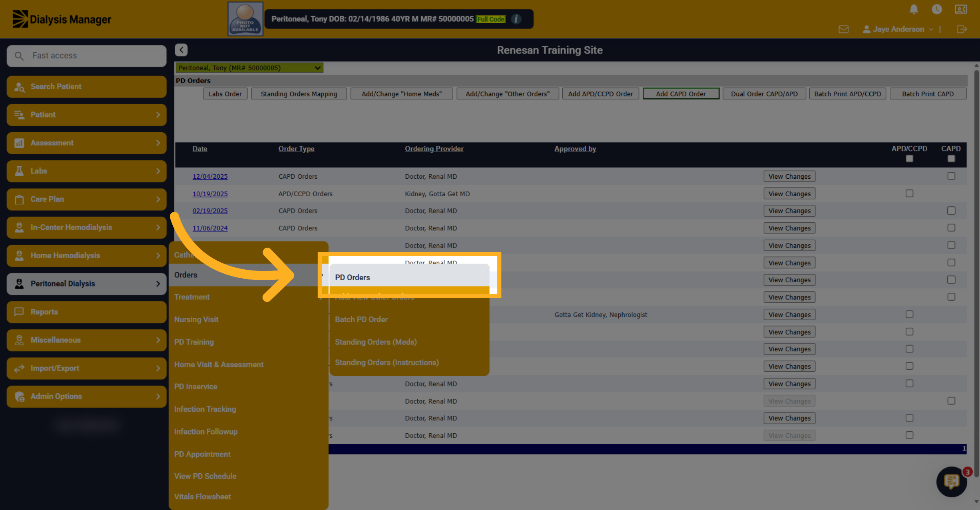The width and height of the screenshot is (980, 510).
Task: Click the Admin Options shield icon
Action: (x=19, y=397)
